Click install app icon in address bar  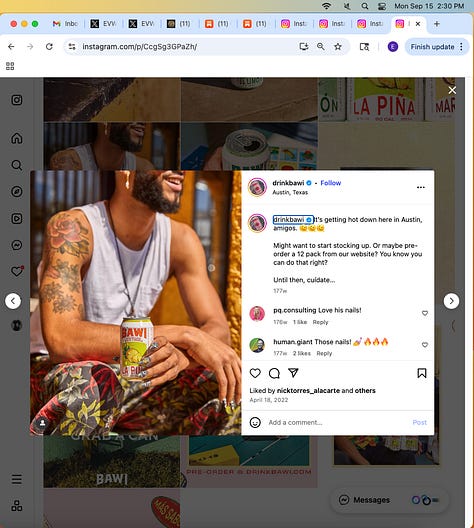tap(304, 46)
